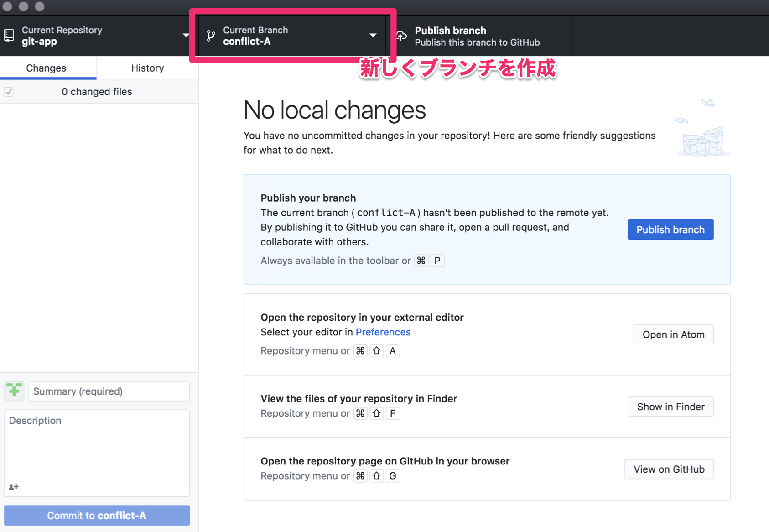The width and height of the screenshot is (769, 532).
Task: Click View on GitHub button
Action: (x=669, y=469)
